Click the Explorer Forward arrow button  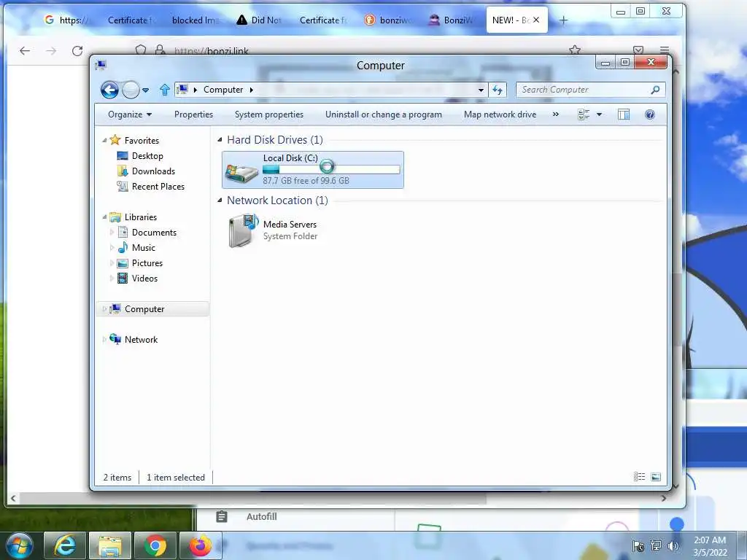[x=130, y=90]
